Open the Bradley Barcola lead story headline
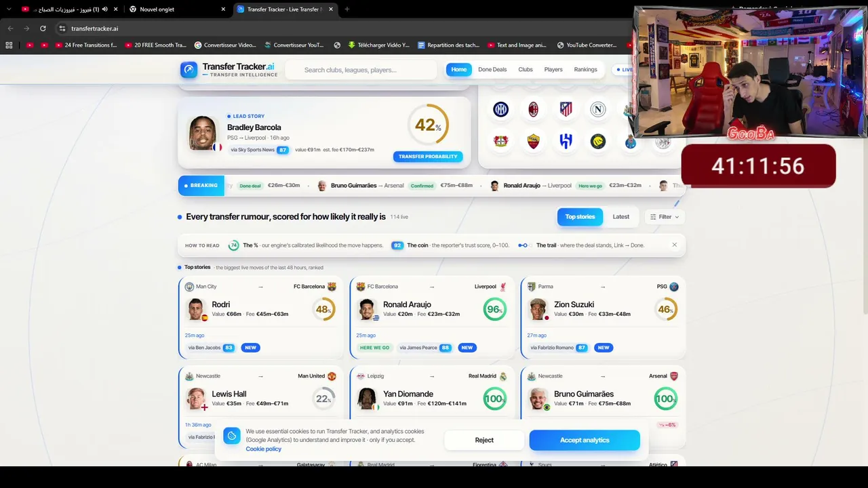 254,127
